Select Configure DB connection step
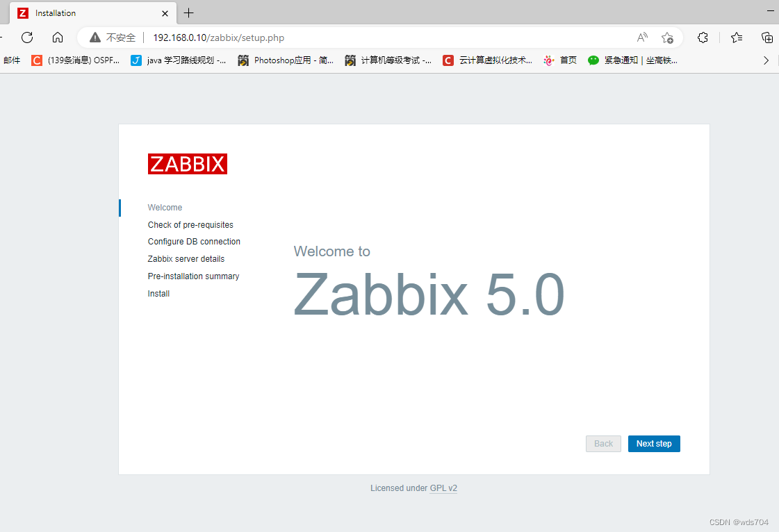The width and height of the screenshot is (779, 532). click(x=194, y=242)
